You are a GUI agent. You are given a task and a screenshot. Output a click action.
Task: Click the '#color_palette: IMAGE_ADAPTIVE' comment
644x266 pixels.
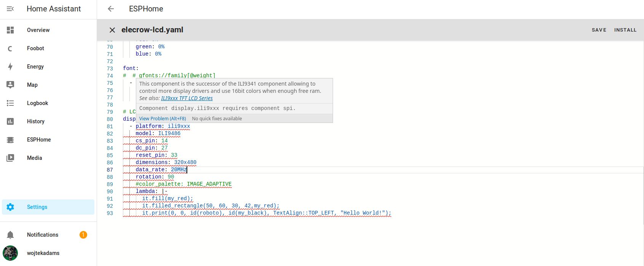click(183, 184)
